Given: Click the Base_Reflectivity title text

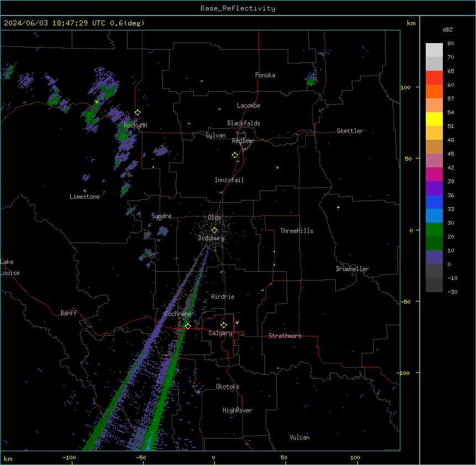Looking at the screenshot, I should pyautogui.click(x=238, y=8).
